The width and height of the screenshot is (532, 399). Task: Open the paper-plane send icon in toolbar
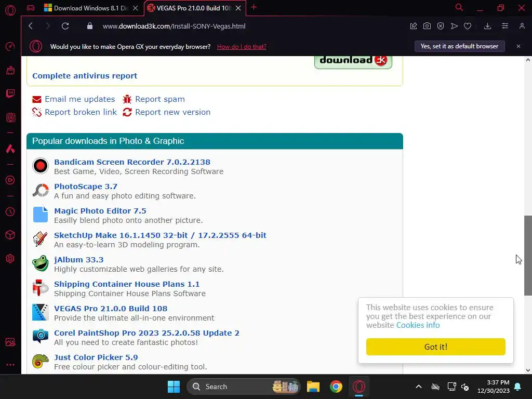pos(454,26)
